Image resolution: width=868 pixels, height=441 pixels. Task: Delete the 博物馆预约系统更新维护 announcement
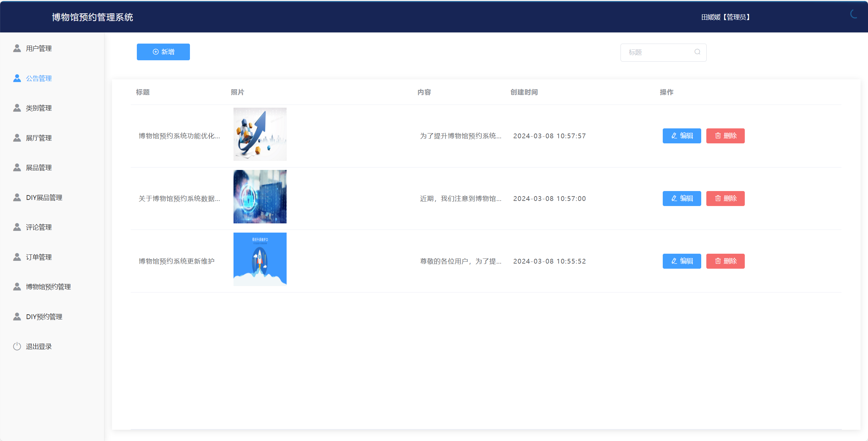click(725, 261)
